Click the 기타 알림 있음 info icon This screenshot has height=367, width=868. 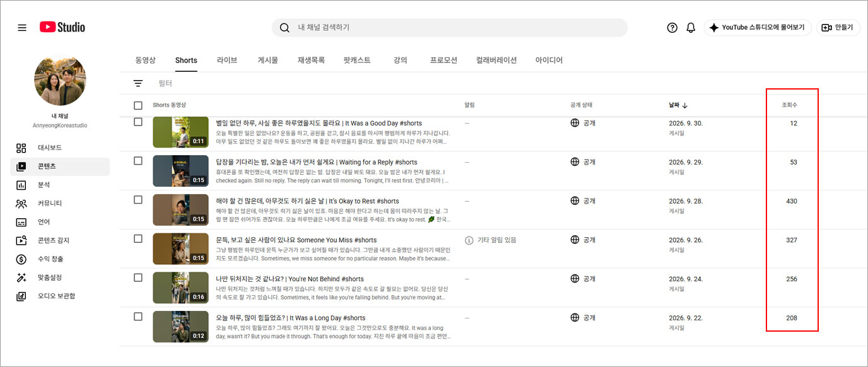point(469,240)
